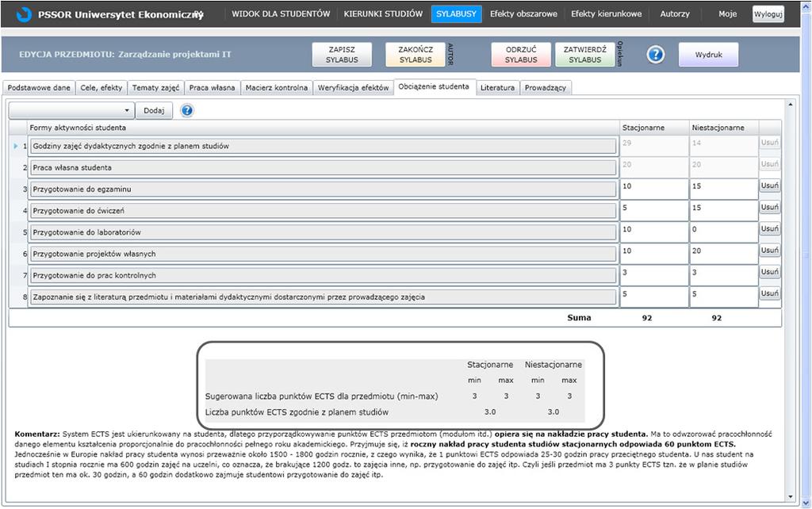Select Obciążenie studenta tab
Image resolution: width=812 pixels, height=509 pixels.
434,87
